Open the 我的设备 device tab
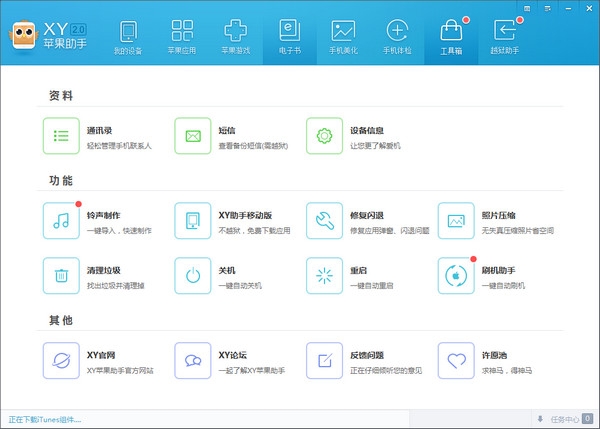Image resolution: width=600 pixels, height=429 pixels. coord(128,38)
